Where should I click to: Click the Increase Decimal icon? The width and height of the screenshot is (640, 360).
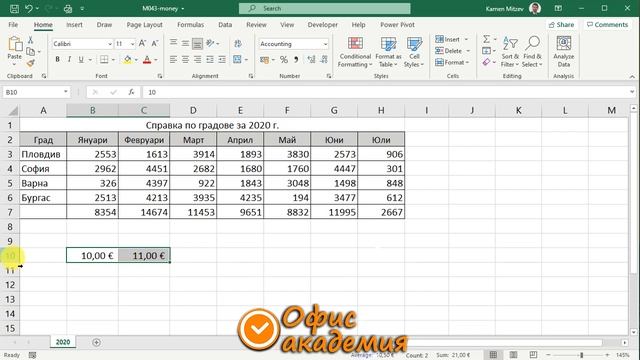pyautogui.click(x=311, y=60)
